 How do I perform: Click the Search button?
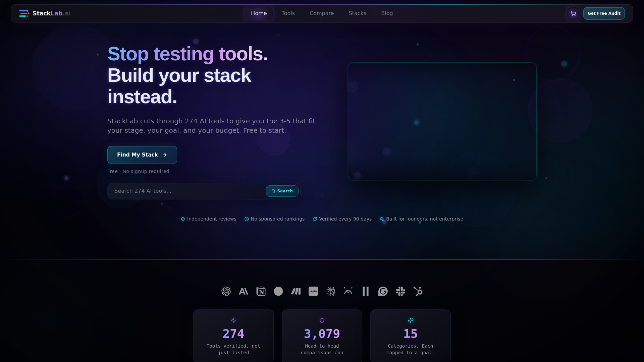[x=282, y=191]
